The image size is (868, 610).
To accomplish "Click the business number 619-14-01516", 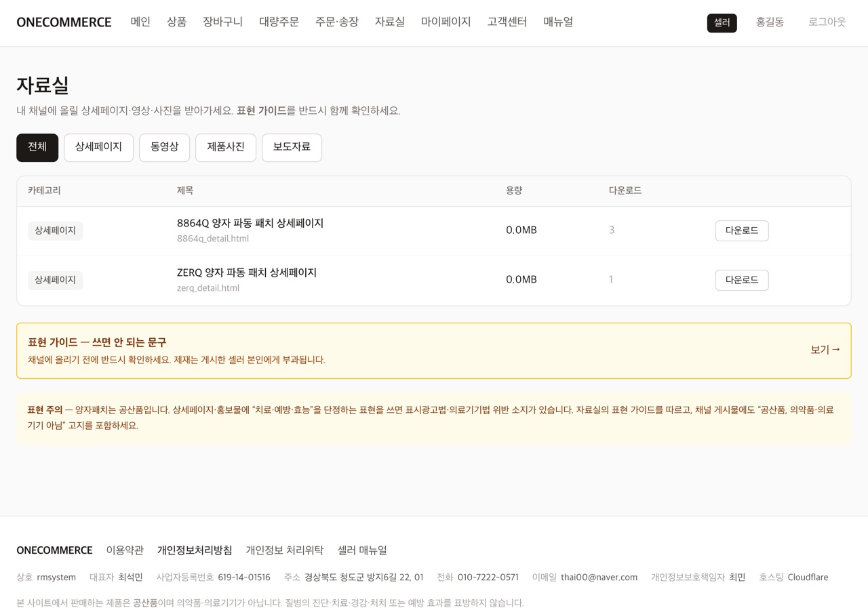I will [x=244, y=577].
